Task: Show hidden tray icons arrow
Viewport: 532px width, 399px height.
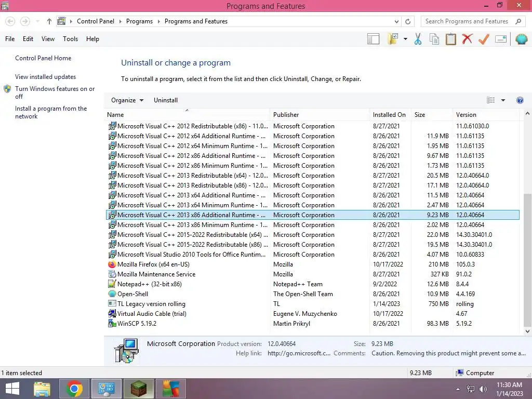Action: click(x=458, y=389)
